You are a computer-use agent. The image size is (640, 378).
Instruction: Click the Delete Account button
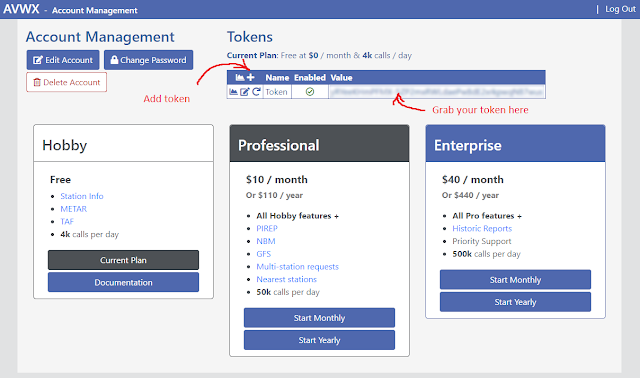click(x=67, y=82)
